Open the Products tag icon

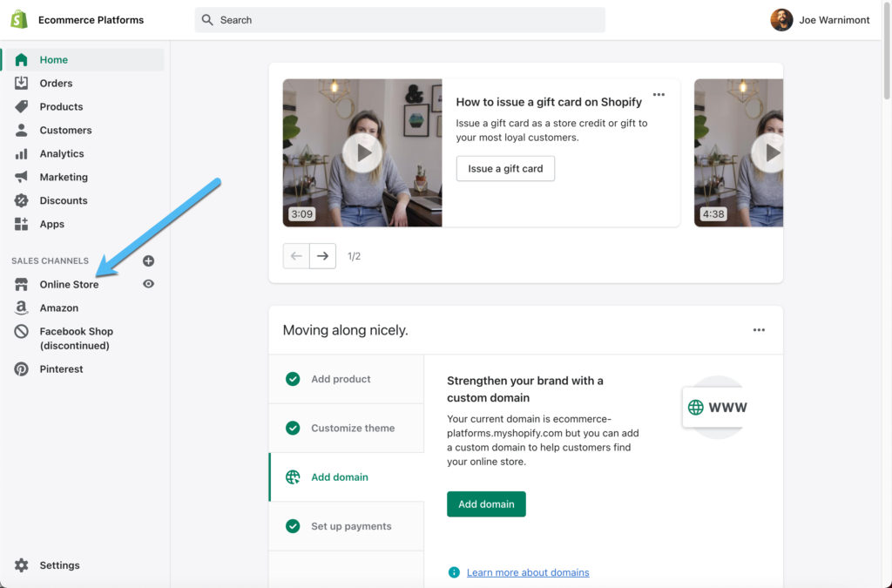pos(22,107)
